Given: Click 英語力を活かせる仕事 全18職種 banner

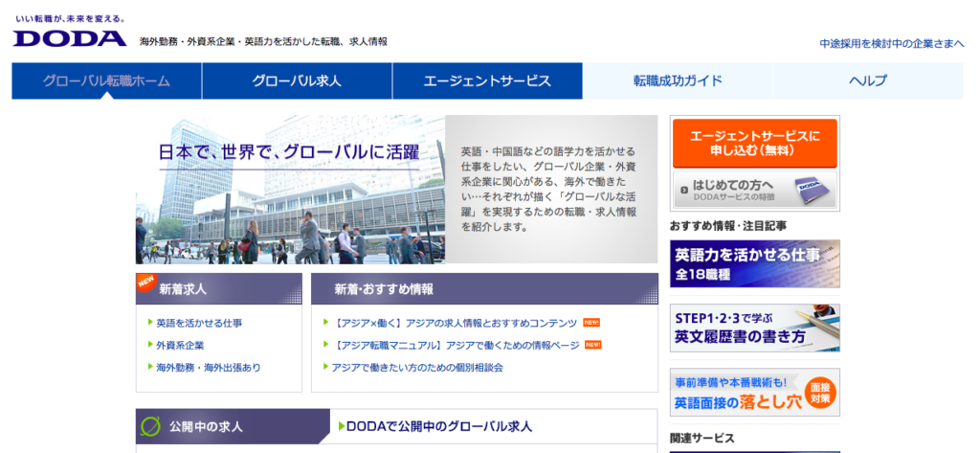Looking at the screenshot, I should pyautogui.click(x=754, y=263).
